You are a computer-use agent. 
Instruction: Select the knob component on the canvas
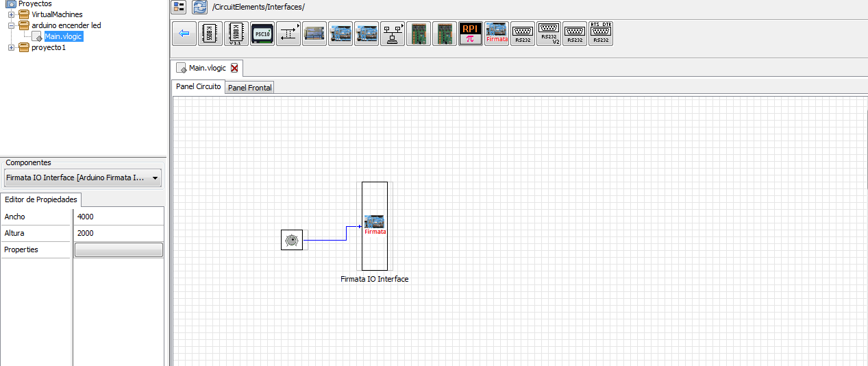click(x=292, y=240)
